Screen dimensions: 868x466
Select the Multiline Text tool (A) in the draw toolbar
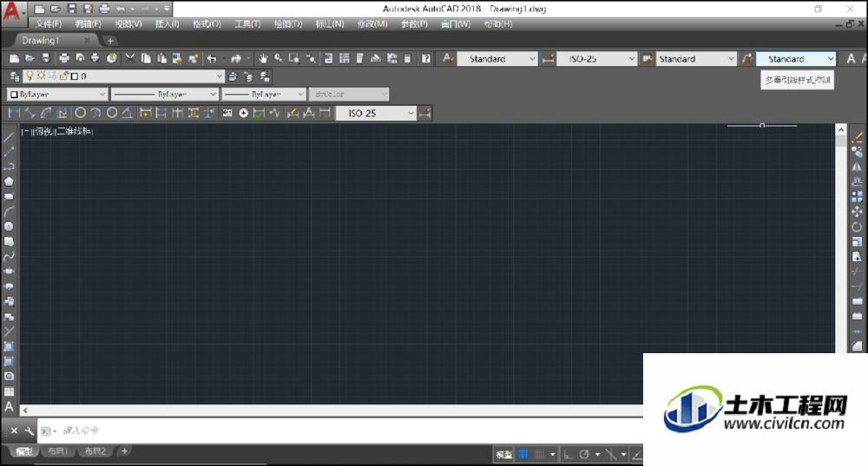click(x=9, y=407)
